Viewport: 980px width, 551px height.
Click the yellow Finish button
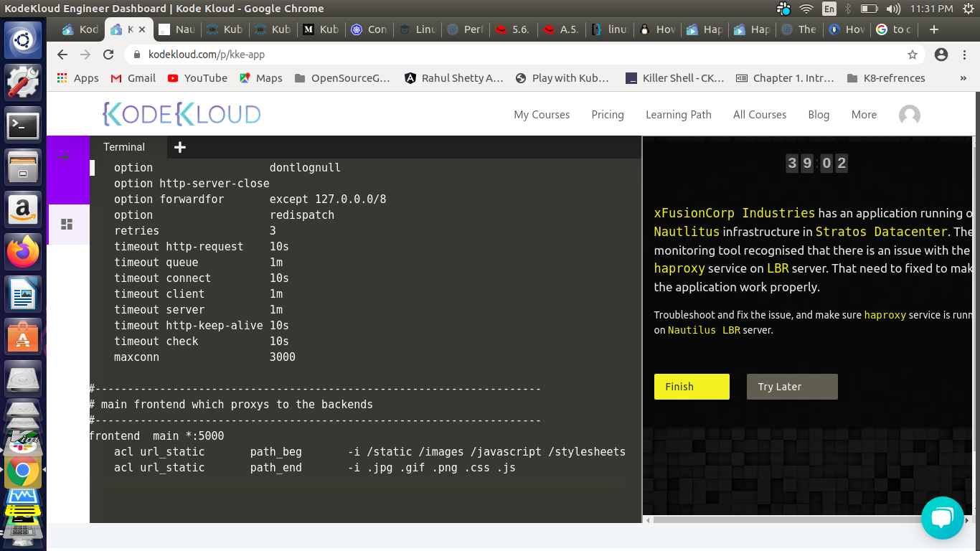[x=692, y=387]
